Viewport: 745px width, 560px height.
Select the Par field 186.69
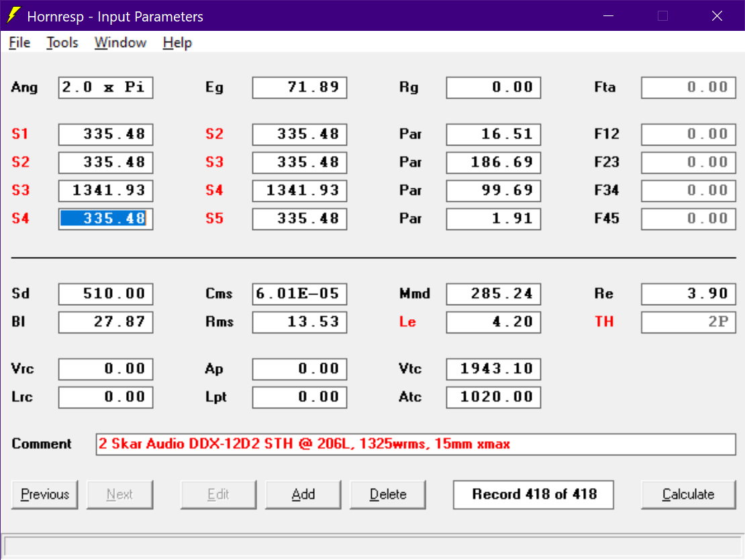(x=493, y=162)
